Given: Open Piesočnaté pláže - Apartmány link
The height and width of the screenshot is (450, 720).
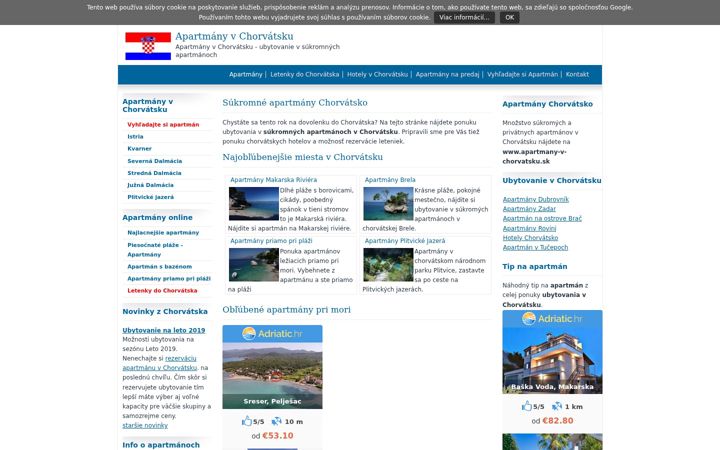Looking at the screenshot, I should click(x=155, y=249).
